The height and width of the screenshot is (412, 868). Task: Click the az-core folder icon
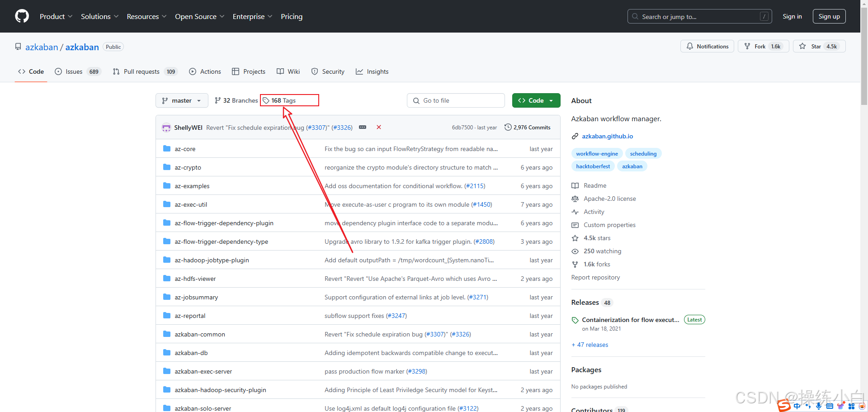click(x=167, y=149)
